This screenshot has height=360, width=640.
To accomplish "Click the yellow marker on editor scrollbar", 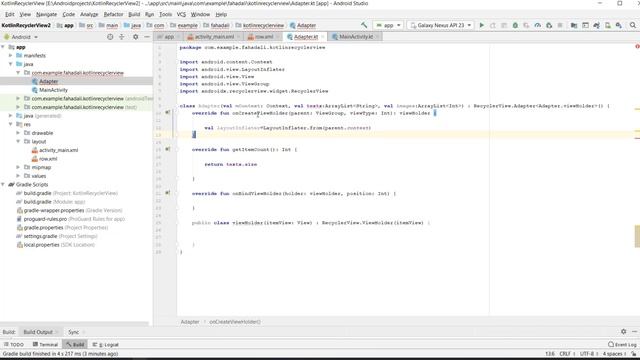I will coord(637,236).
